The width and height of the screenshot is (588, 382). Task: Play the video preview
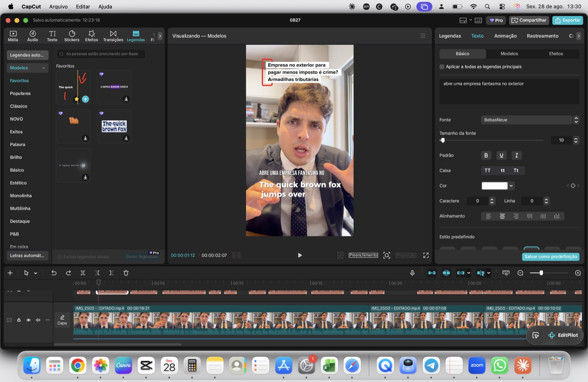click(300, 255)
